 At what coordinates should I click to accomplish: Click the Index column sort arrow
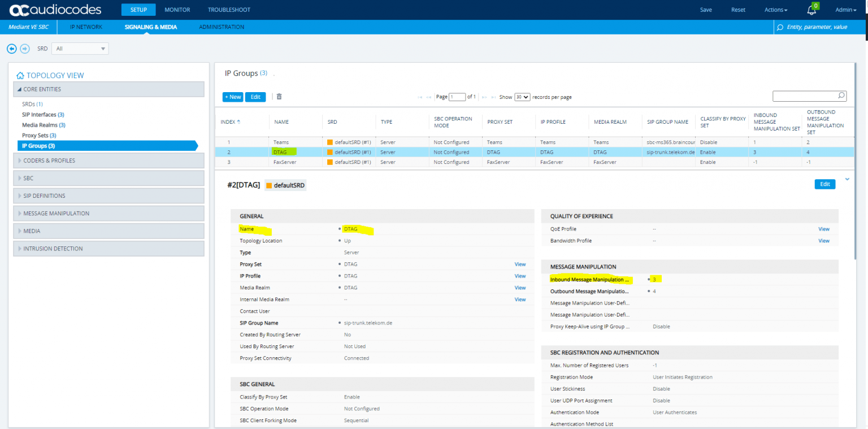coord(238,122)
